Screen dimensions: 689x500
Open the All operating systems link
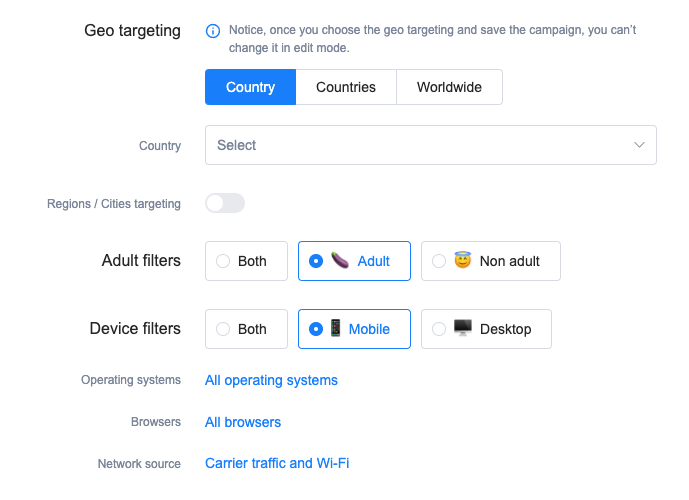click(x=271, y=380)
